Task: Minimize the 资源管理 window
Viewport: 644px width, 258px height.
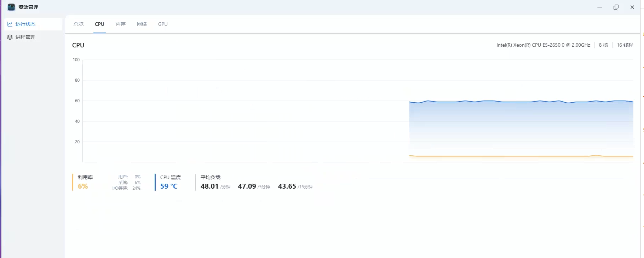Action: tap(600, 7)
